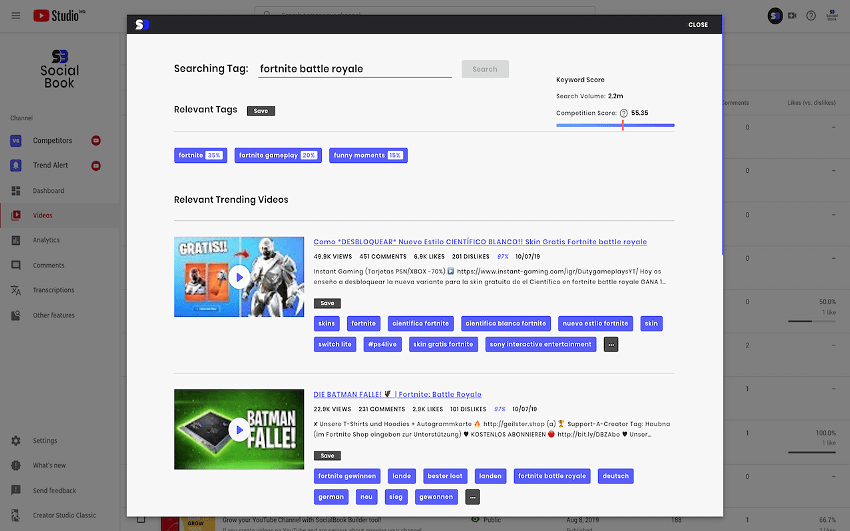Play the Científico Blanco skin video thumbnail

(238, 277)
